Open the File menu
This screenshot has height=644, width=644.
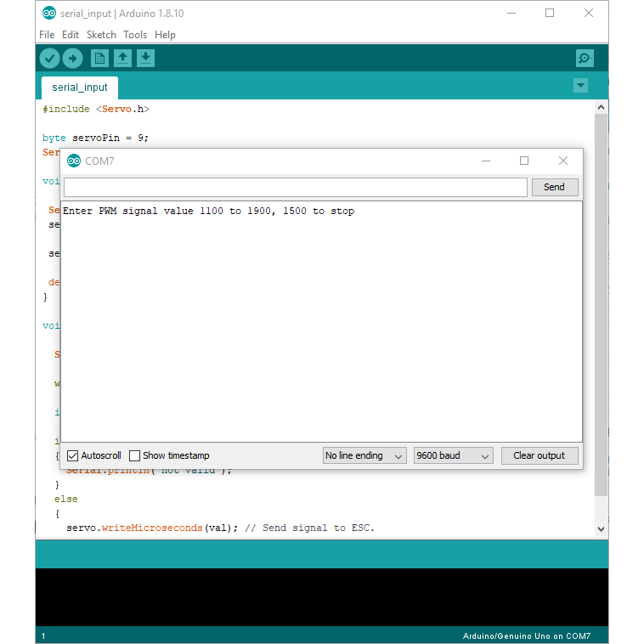coord(47,35)
